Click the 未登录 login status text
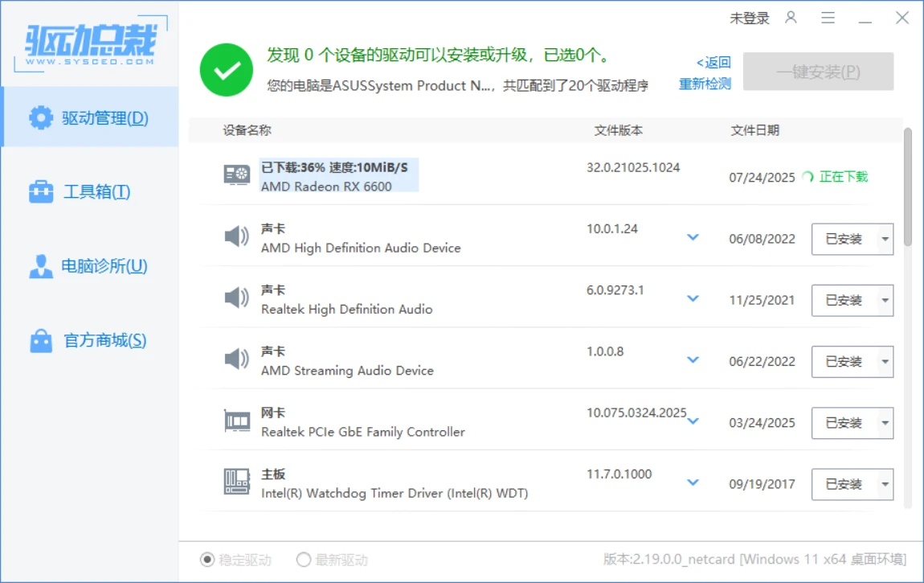 click(749, 18)
